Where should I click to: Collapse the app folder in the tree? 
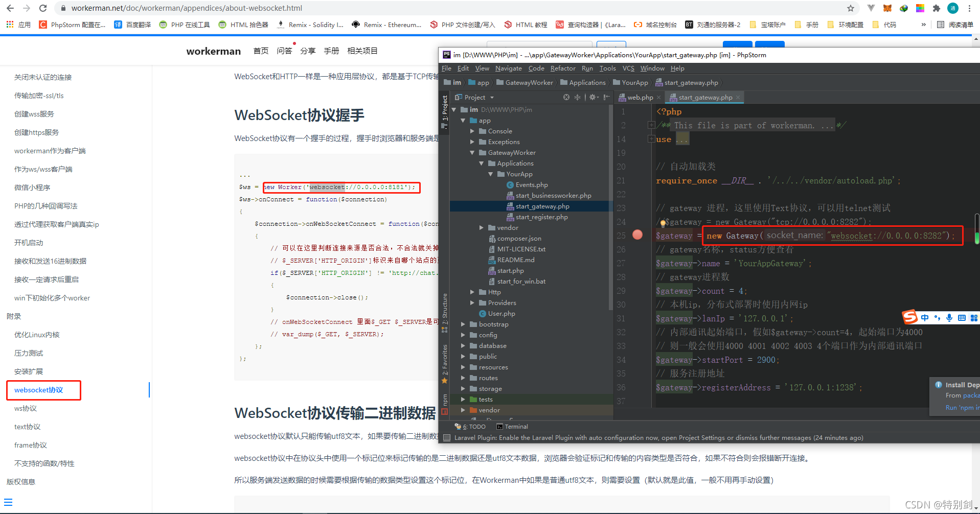[463, 121]
